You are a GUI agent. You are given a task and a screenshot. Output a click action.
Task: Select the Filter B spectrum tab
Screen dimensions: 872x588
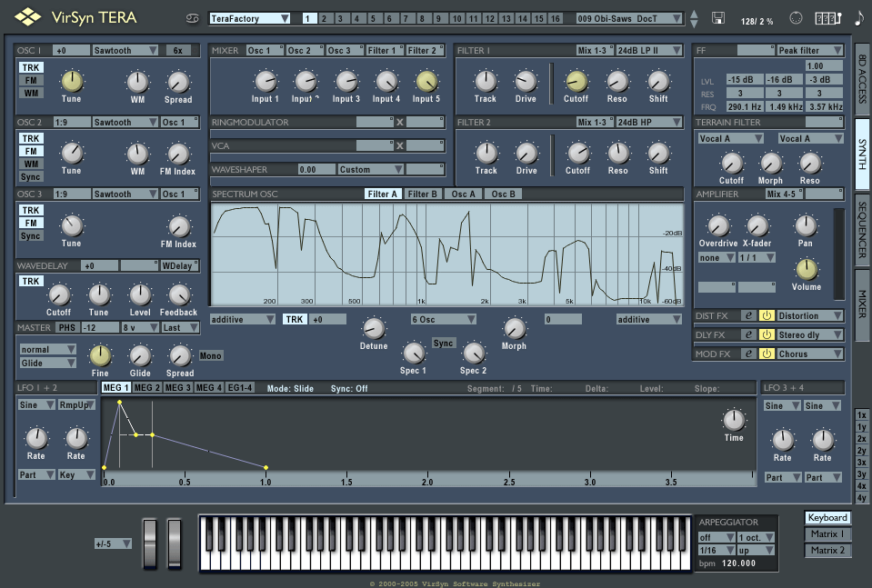[422, 194]
